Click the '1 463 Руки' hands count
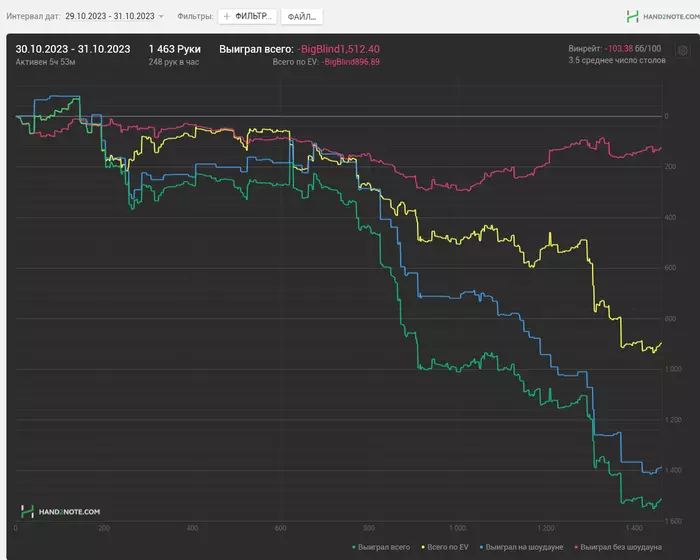 pyautogui.click(x=174, y=48)
